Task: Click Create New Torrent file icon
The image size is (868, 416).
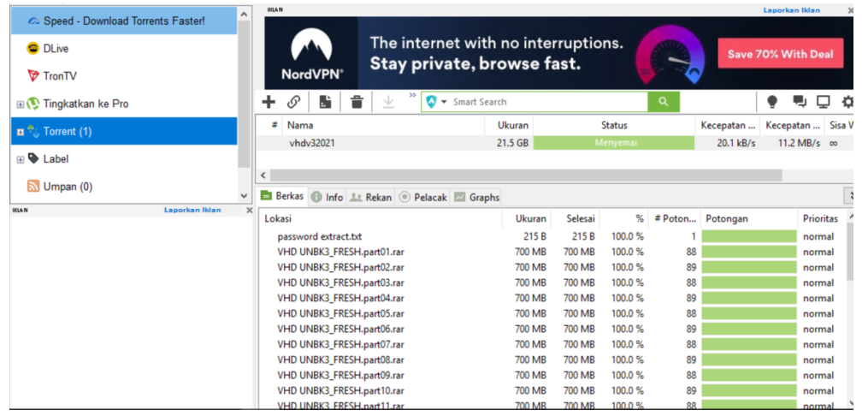Action: 326,102
